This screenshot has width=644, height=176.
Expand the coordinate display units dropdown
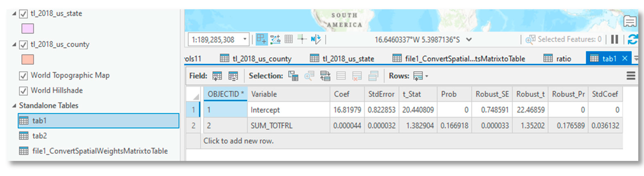coord(469,40)
